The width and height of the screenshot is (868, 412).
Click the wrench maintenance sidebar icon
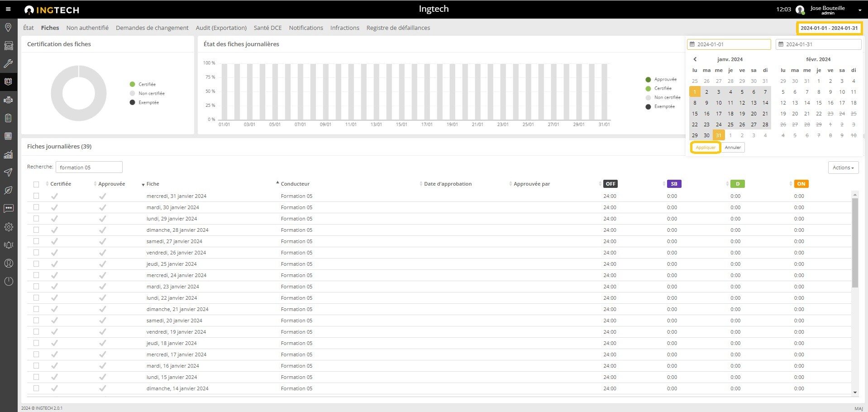8,64
